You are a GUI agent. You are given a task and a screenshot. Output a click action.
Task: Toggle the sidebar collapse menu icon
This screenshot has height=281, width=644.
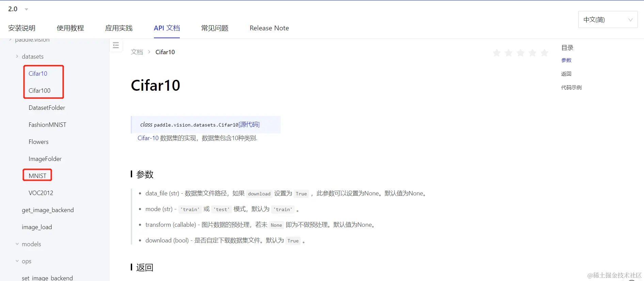[116, 45]
